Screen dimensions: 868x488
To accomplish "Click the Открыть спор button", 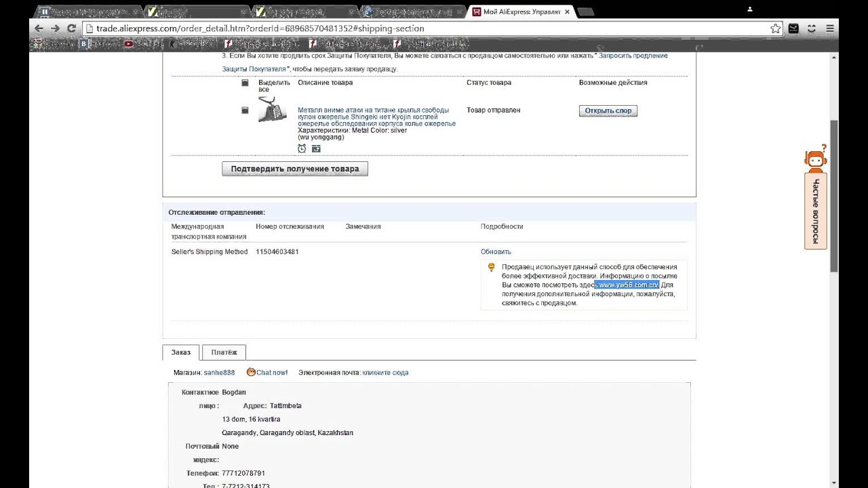I will 608,110.
